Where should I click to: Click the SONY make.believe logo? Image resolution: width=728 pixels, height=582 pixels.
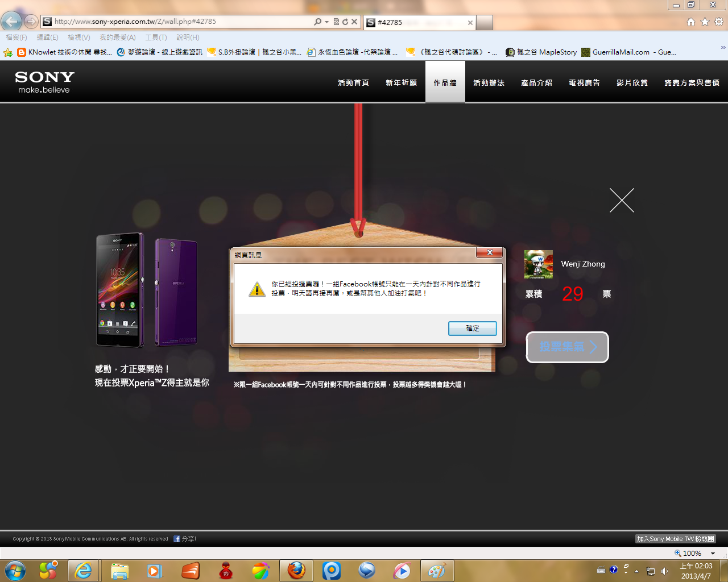tap(44, 82)
